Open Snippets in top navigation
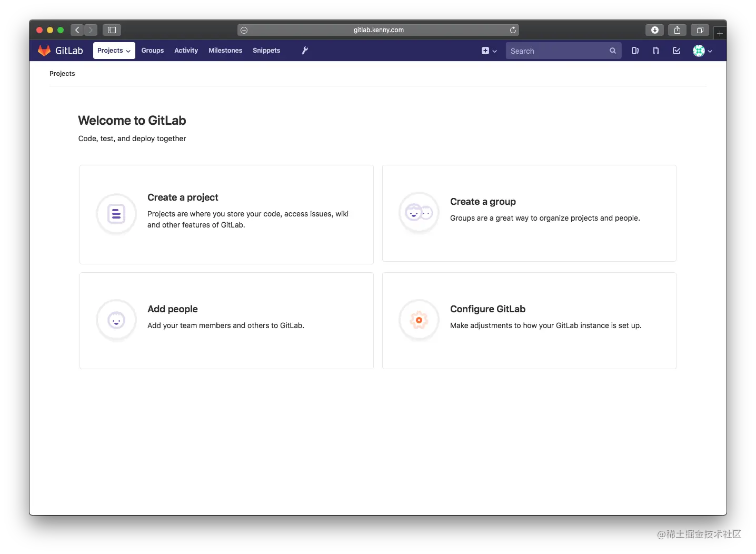756x554 pixels. (x=266, y=51)
